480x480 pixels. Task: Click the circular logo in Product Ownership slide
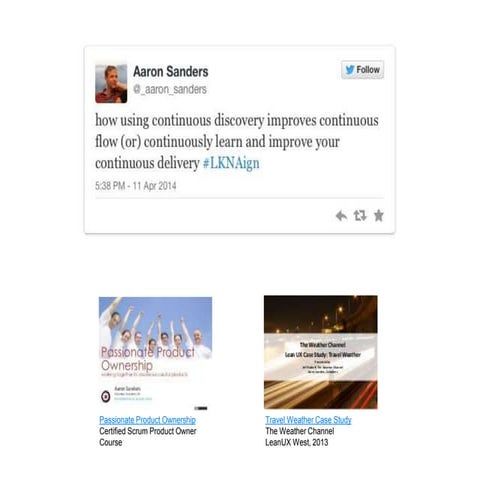point(106,396)
